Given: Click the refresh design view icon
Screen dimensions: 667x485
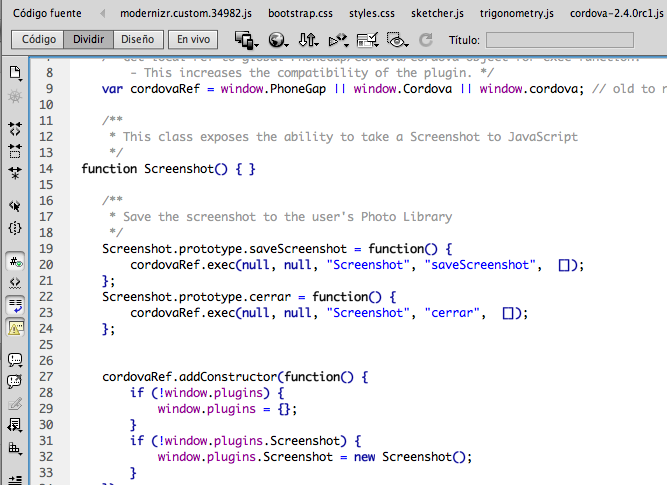Looking at the screenshot, I should (x=426, y=41).
